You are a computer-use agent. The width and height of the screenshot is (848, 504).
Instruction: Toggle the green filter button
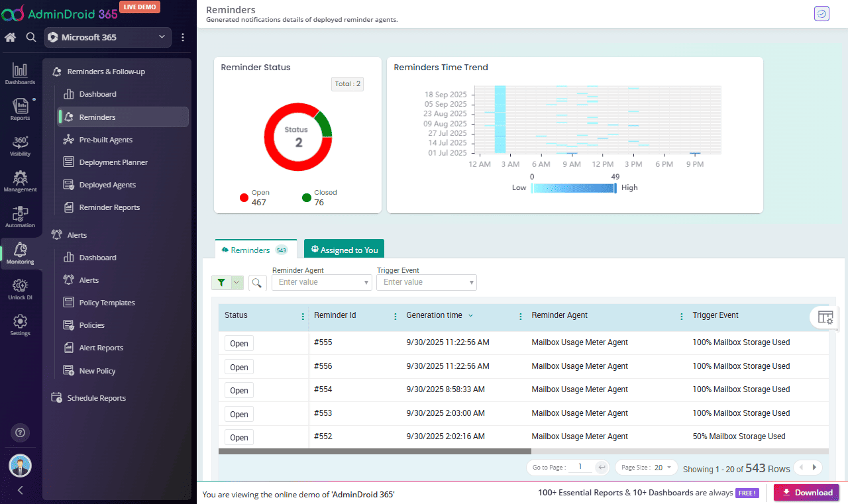(221, 283)
